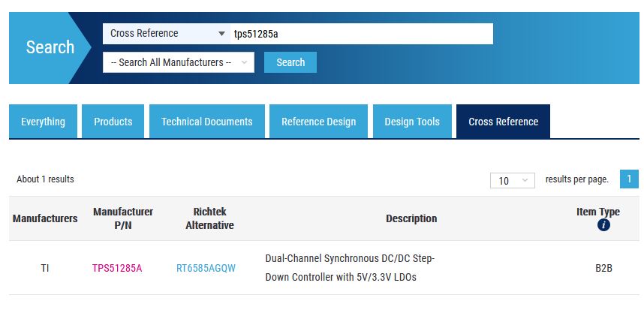Switch to the Everything tab

coord(43,122)
